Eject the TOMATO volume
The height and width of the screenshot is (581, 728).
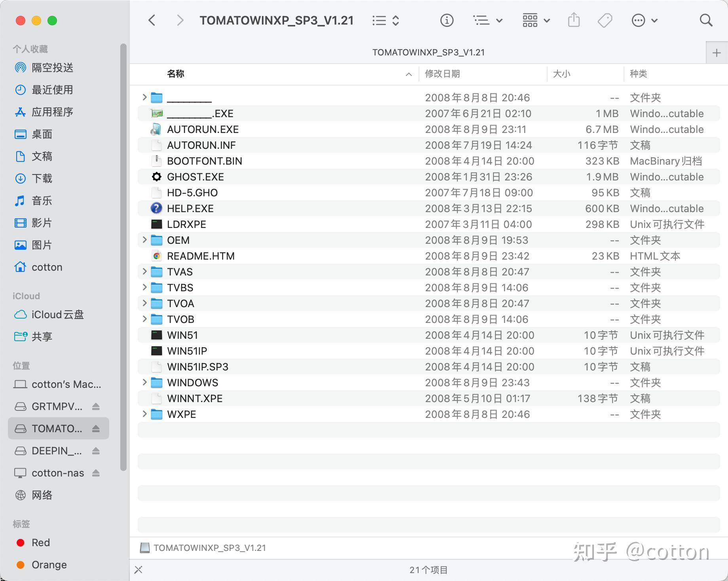(x=96, y=429)
